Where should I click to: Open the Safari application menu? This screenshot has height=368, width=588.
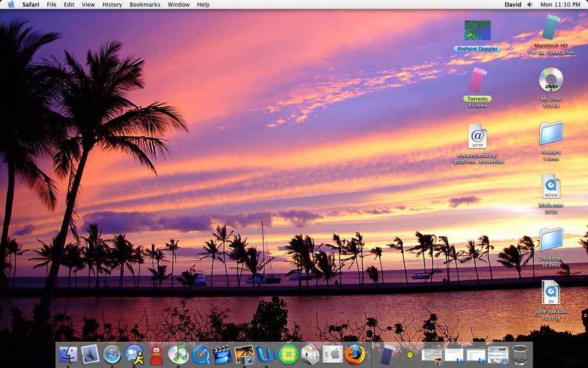pyautogui.click(x=31, y=5)
